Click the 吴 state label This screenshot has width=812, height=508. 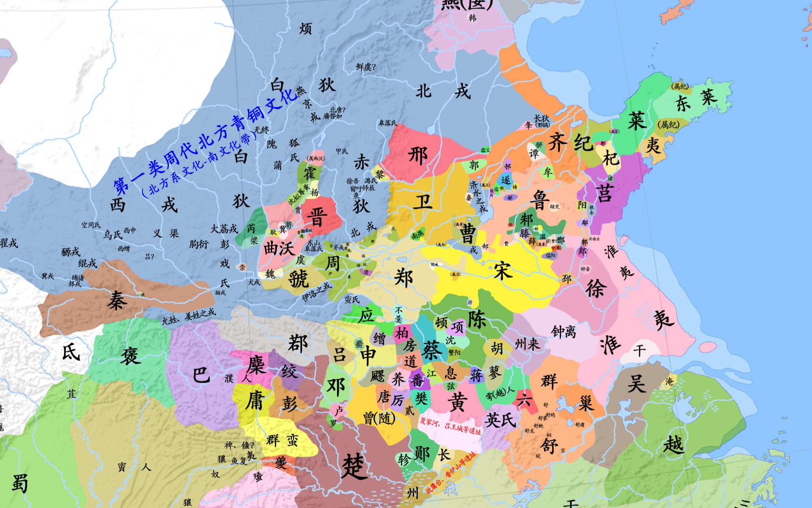[x=637, y=383]
